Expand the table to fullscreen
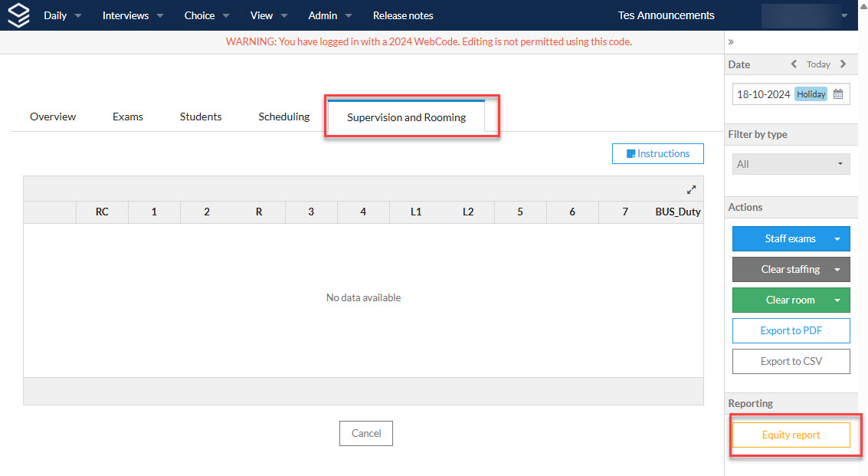 (691, 189)
